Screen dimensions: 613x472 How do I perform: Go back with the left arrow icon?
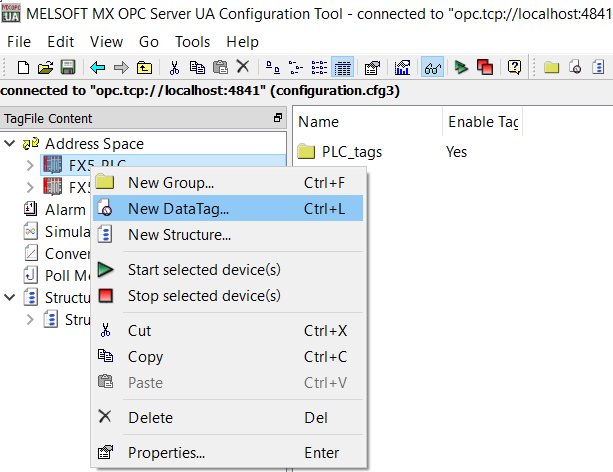tap(98, 68)
